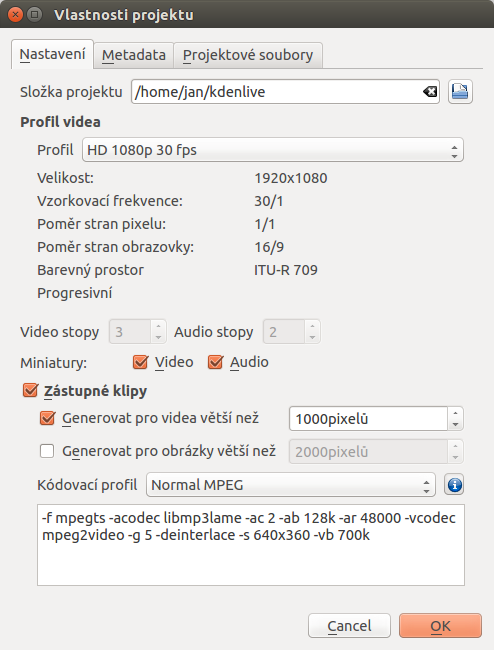Viewport: 494px width, 650px height.
Task: Toggle Video thumbnails checkbox
Action: pos(140,362)
